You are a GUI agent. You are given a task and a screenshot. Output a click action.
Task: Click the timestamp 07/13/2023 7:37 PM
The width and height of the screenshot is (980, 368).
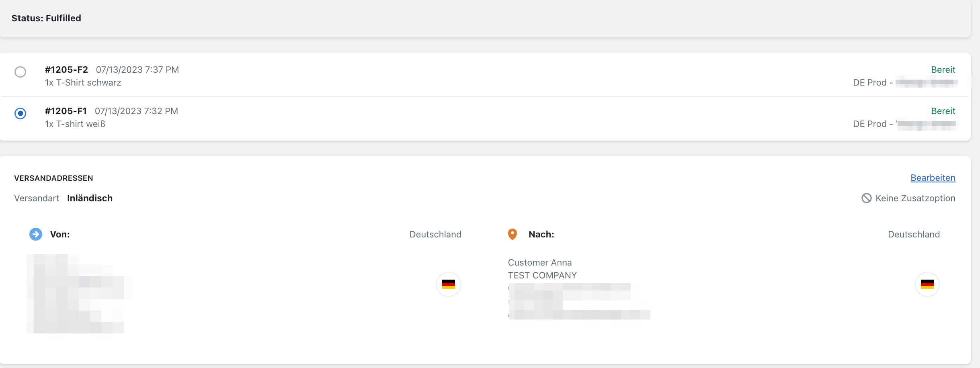click(137, 69)
